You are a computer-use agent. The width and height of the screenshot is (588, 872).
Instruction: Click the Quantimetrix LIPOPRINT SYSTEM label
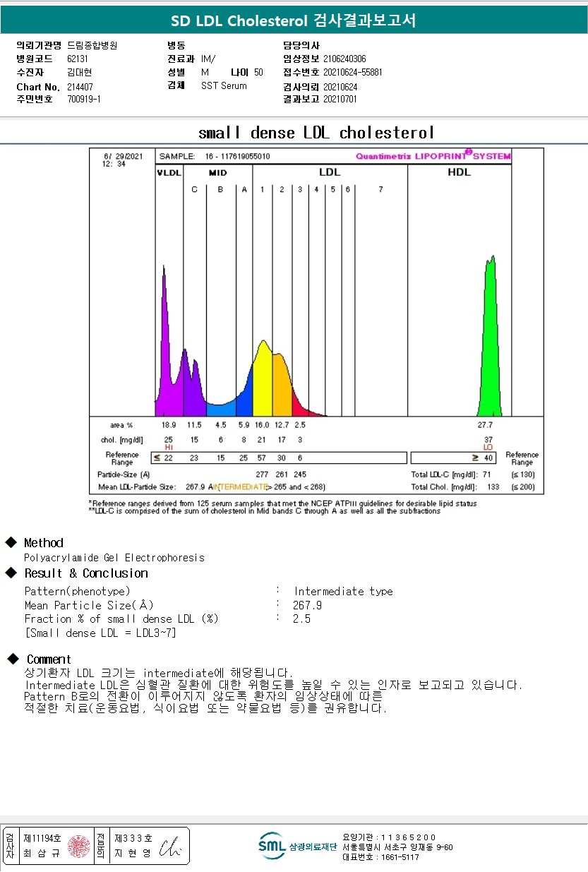point(433,156)
